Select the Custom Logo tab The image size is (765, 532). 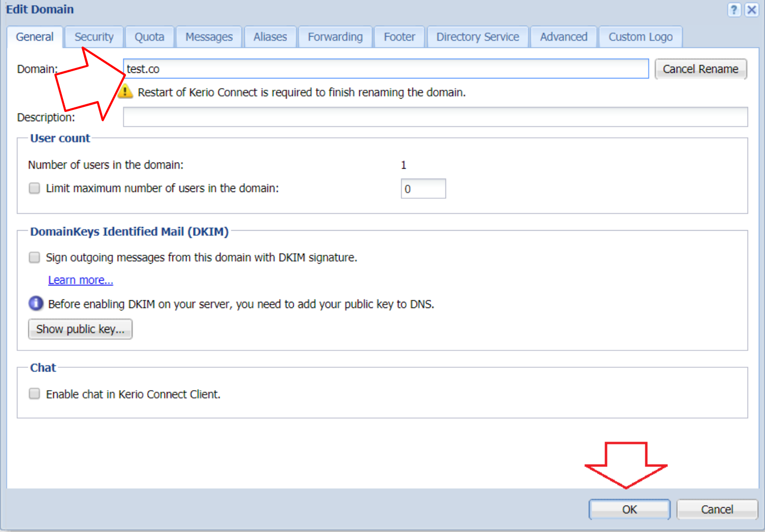point(641,37)
